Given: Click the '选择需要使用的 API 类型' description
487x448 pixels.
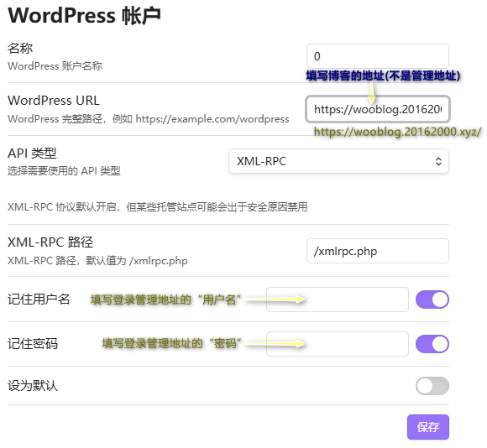Looking at the screenshot, I should click(x=64, y=171).
